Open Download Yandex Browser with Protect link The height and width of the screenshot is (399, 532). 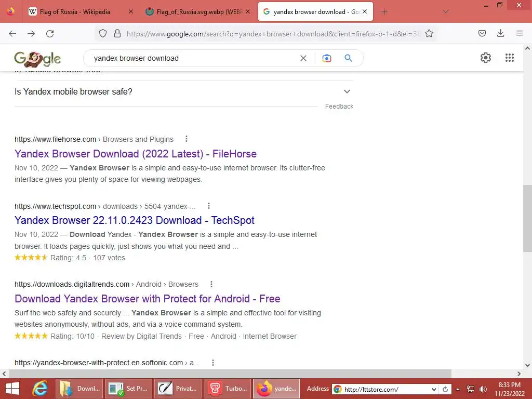(147, 299)
